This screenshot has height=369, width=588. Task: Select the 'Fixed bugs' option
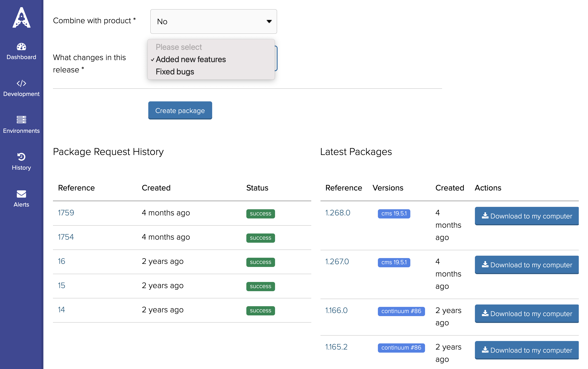(175, 72)
